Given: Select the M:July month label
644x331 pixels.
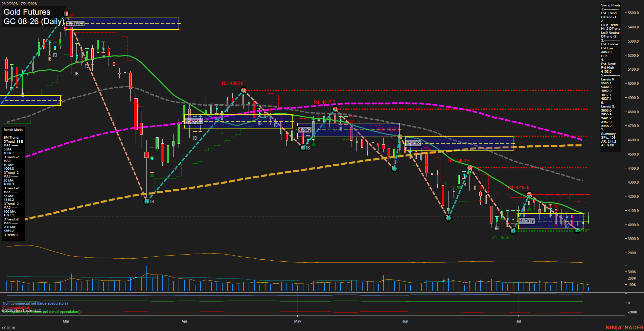Looking at the screenshot, I should click(x=527, y=221).
